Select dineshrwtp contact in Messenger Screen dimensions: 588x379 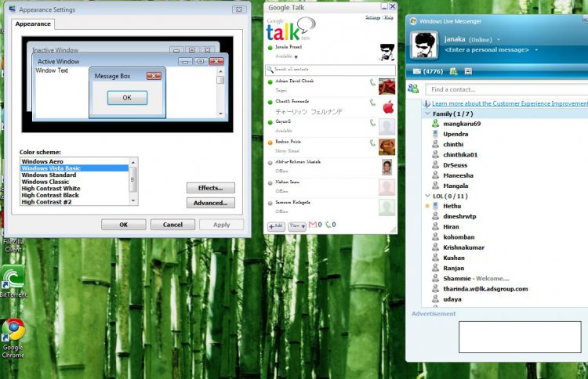tap(459, 216)
